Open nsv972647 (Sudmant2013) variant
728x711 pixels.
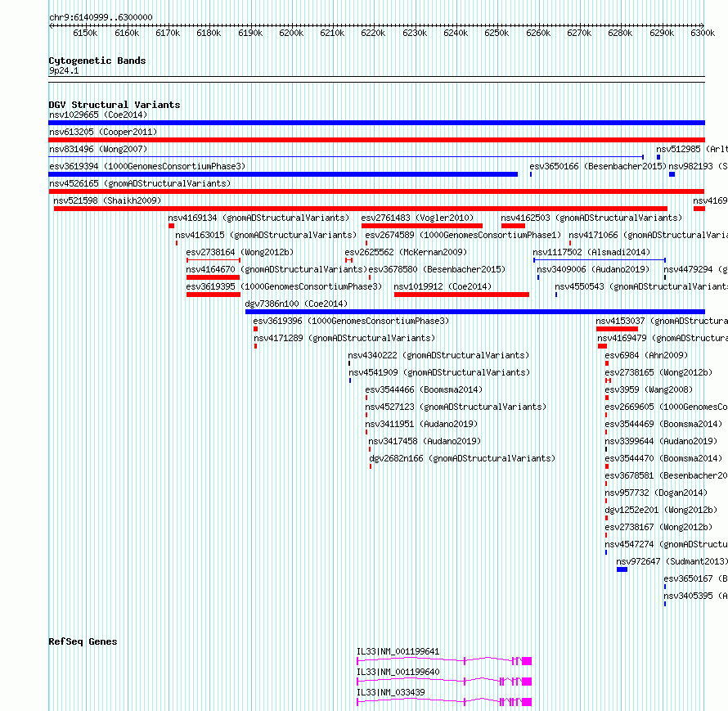pos(672,561)
